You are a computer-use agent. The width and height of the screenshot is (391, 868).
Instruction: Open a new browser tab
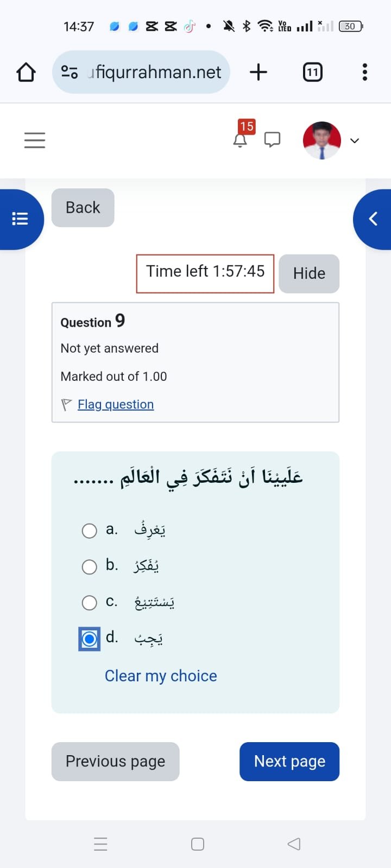pyautogui.click(x=258, y=72)
